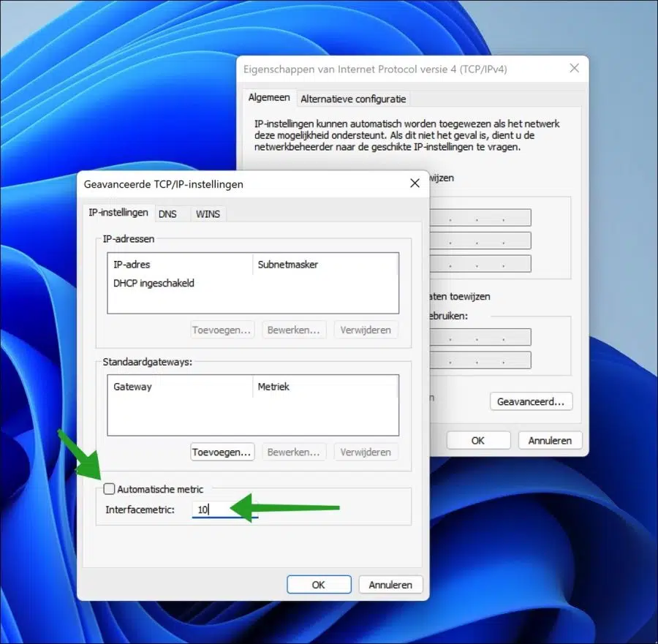Open the Alternatieve configuratie tab
Viewport: 658px width, 644px height.
tap(353, 99)
